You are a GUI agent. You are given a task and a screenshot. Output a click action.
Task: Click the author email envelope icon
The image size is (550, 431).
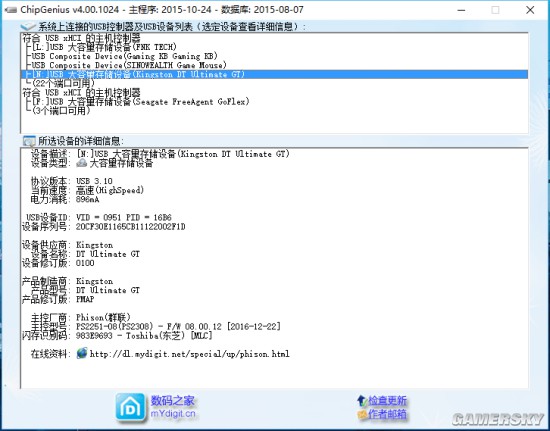(362, 415)
